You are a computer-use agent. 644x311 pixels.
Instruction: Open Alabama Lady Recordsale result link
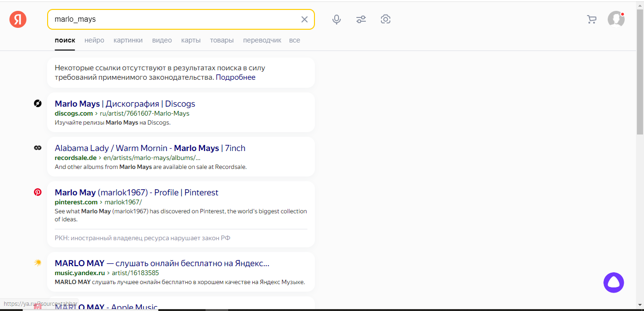(x=150, y=148)
